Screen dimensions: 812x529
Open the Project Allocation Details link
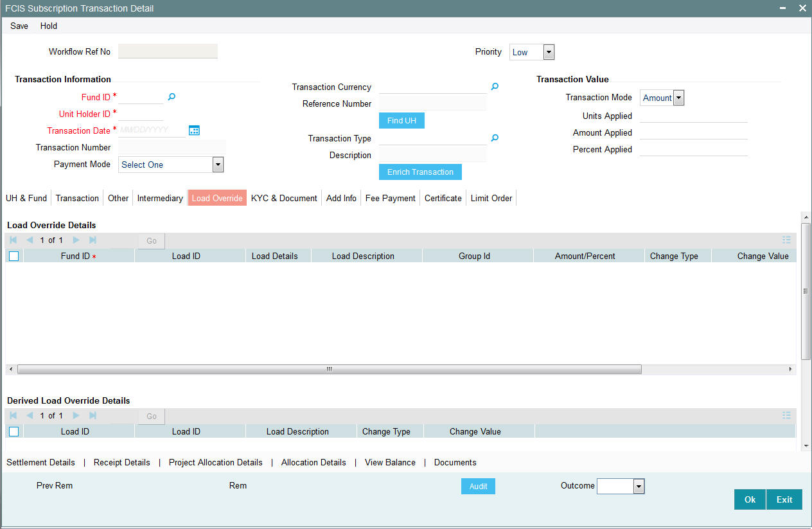216,462
